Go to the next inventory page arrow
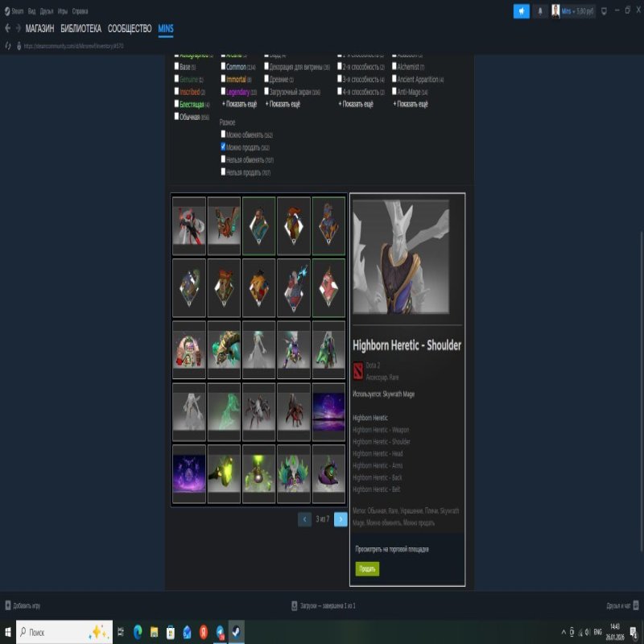 point(341,519)
